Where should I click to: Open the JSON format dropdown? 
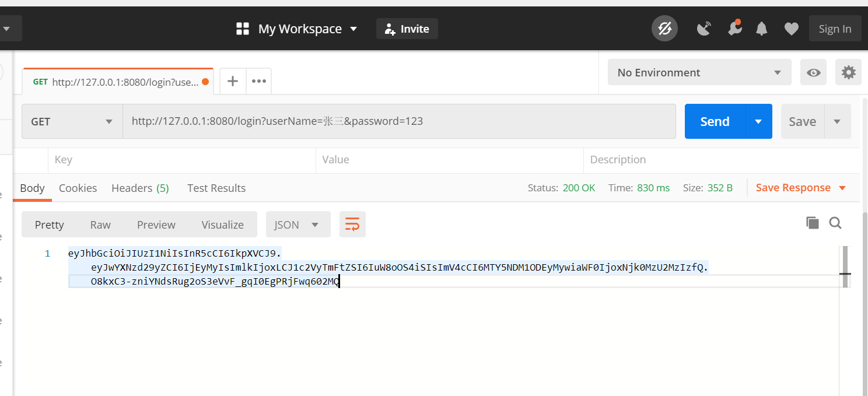tap(298, 225)
